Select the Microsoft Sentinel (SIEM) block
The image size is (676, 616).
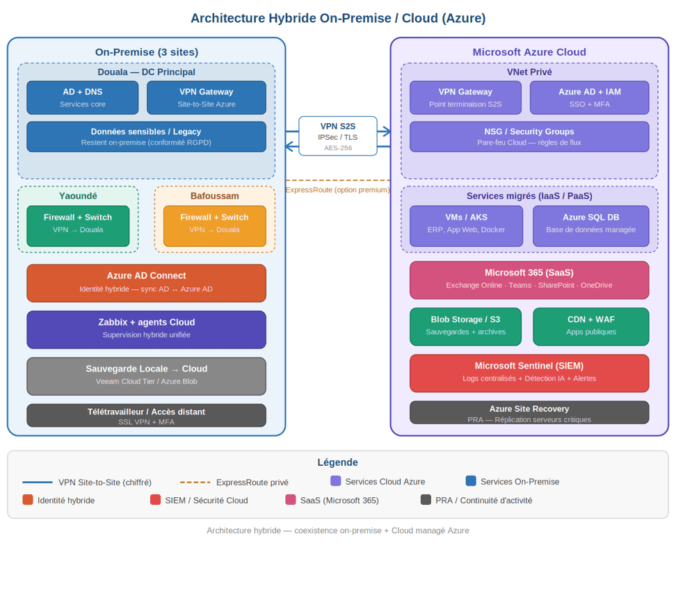pos(529,373)
